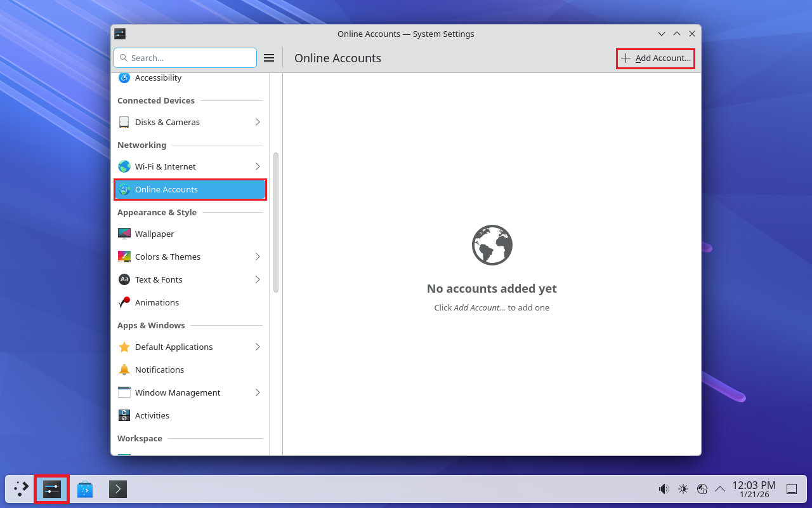The height and width of the screenshot is (508, 812).
Task: Open Wallpaper settings
Action: point(154,234)
